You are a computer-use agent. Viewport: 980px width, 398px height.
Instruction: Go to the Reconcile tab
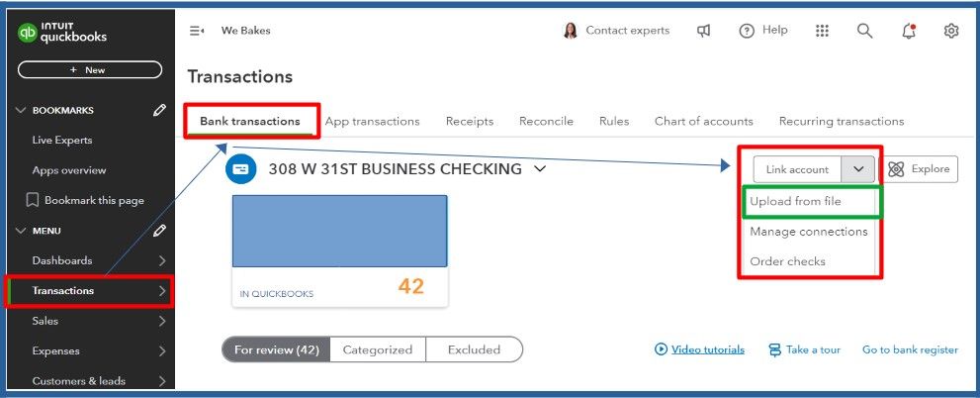click(x=546, y=122)
